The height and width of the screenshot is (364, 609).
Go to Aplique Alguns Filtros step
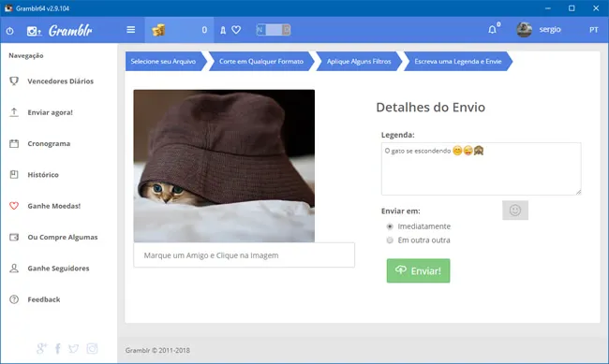pos(359,62)
